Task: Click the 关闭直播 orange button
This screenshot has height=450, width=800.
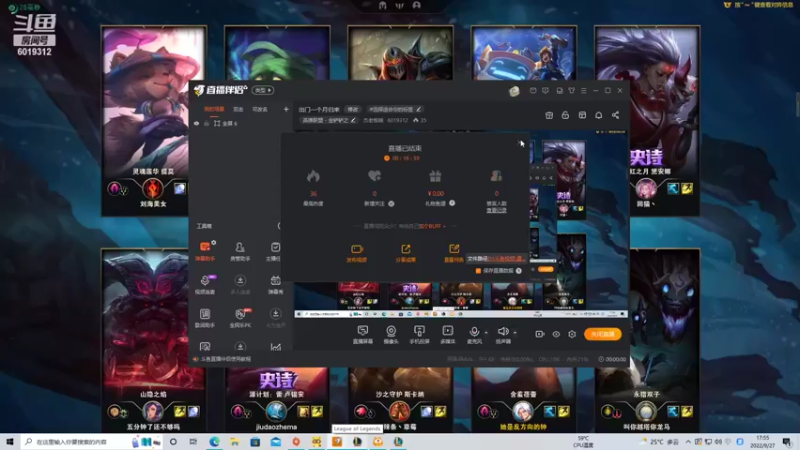Action: tap(603, 334)
